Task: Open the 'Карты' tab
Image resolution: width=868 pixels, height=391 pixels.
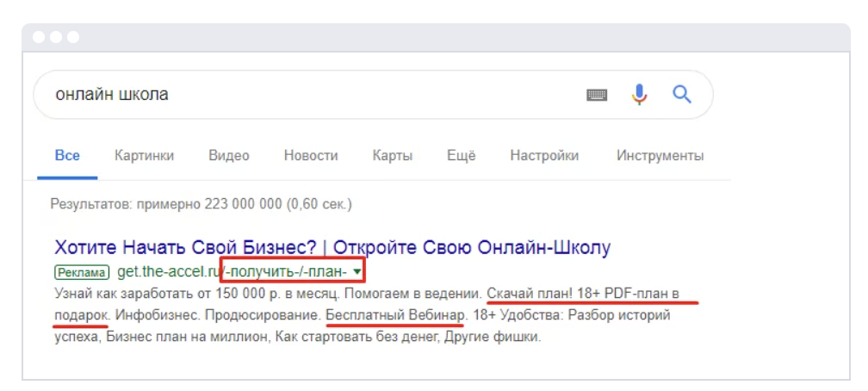Action: [x=393, y=156]
